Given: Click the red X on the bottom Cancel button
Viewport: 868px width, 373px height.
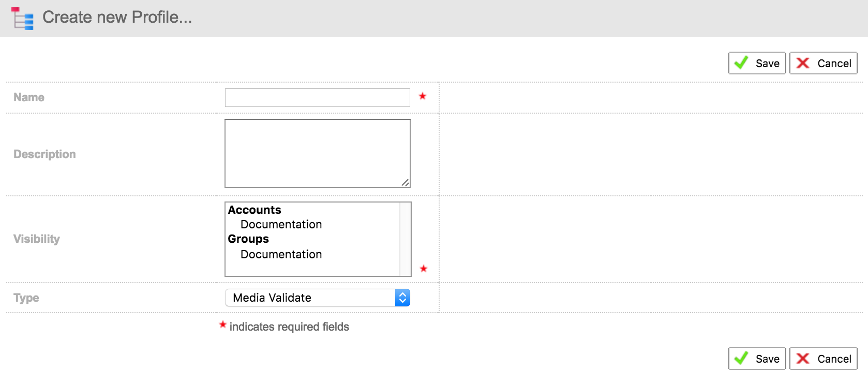Looking at the screenshot, I should [803, 358].
